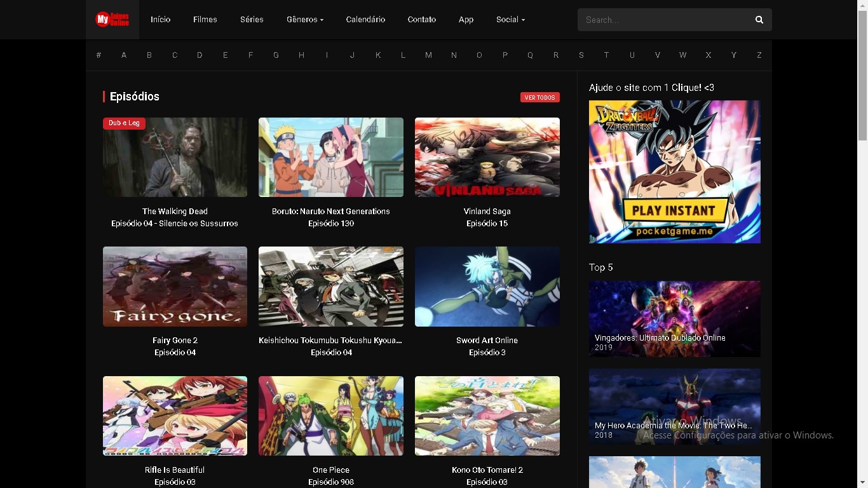Click the Sword Art Online title link
The height and width of the screenshot is (488, 868).
[x=487, y=341]
